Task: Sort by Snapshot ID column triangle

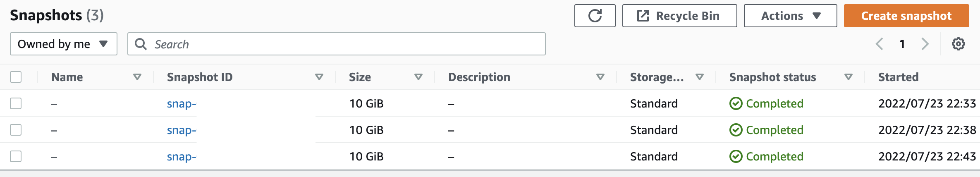Action: [x=319, y=77]
